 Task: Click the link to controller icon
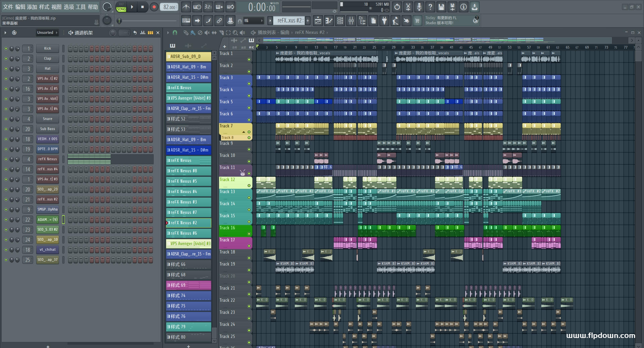pyautogui.click(x=219, y=21)
